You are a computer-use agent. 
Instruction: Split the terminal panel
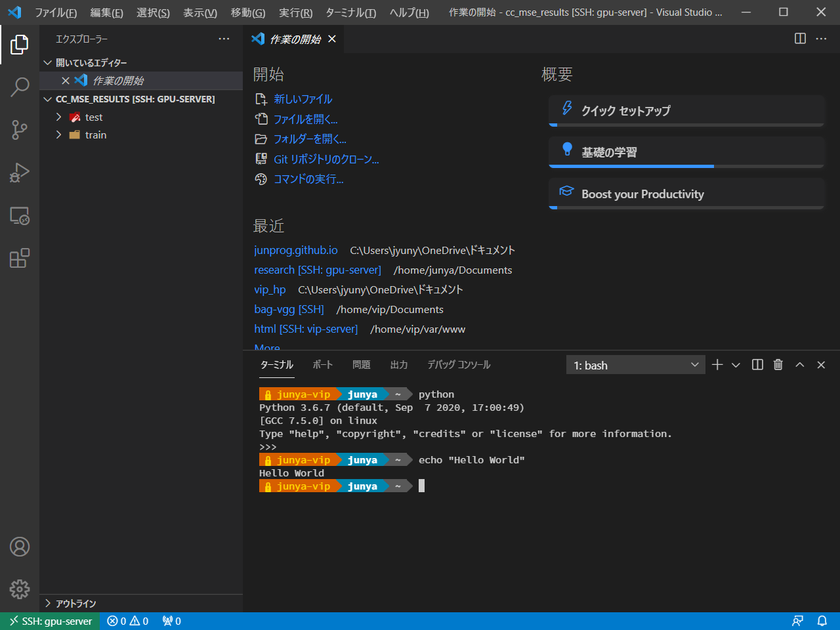point(757,365)
